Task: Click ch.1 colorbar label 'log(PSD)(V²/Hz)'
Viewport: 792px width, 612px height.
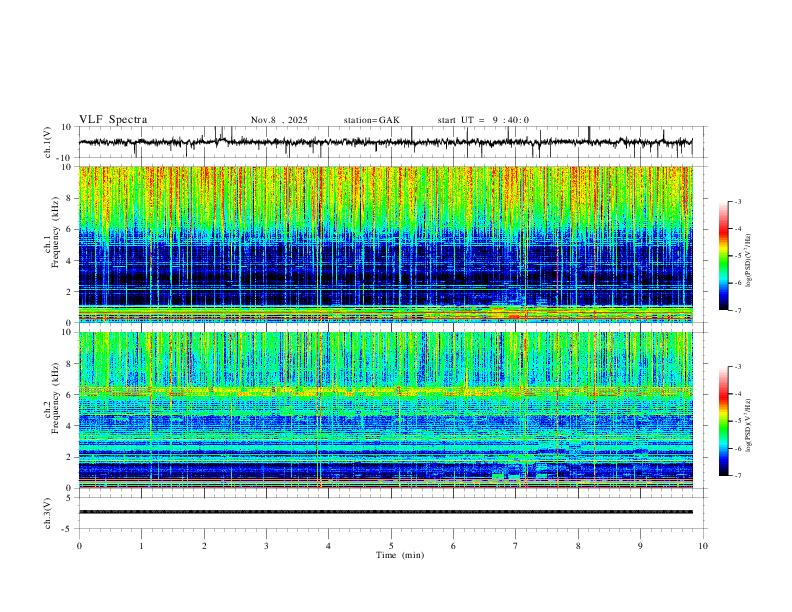Action: coord(748,260)
